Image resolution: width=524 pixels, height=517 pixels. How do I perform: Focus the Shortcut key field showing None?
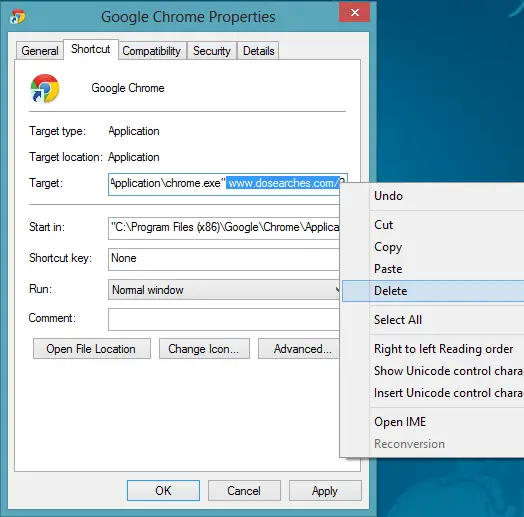(224, 259)
